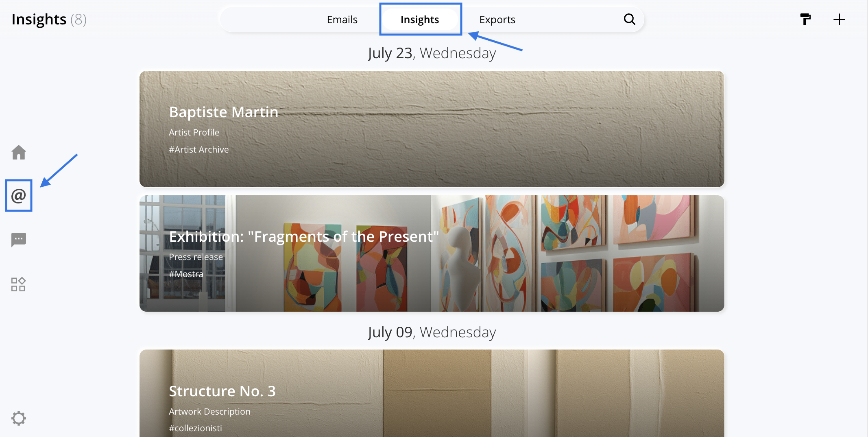Switch to the Emails tab
The image size is (868, 437).
point(342,20)
